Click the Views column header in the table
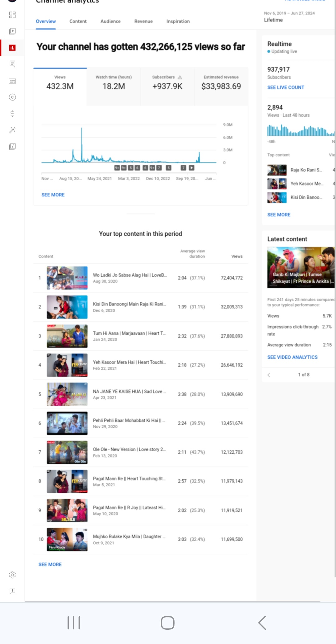Image resolution: width=336 pixels, height=644 pixels. click(x=237, y=256)
